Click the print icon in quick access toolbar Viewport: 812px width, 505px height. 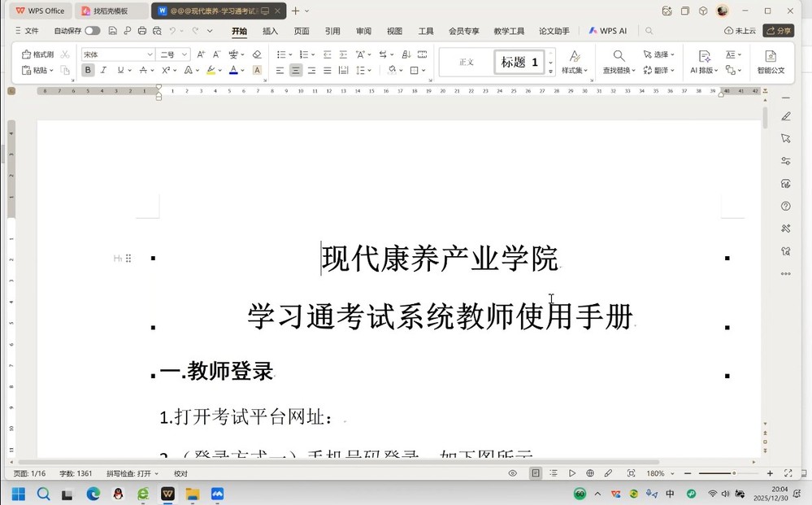142,31
